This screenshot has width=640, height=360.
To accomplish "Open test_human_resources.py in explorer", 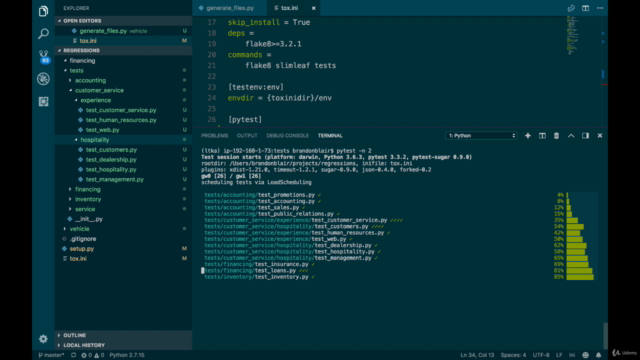I will (123, 120).
